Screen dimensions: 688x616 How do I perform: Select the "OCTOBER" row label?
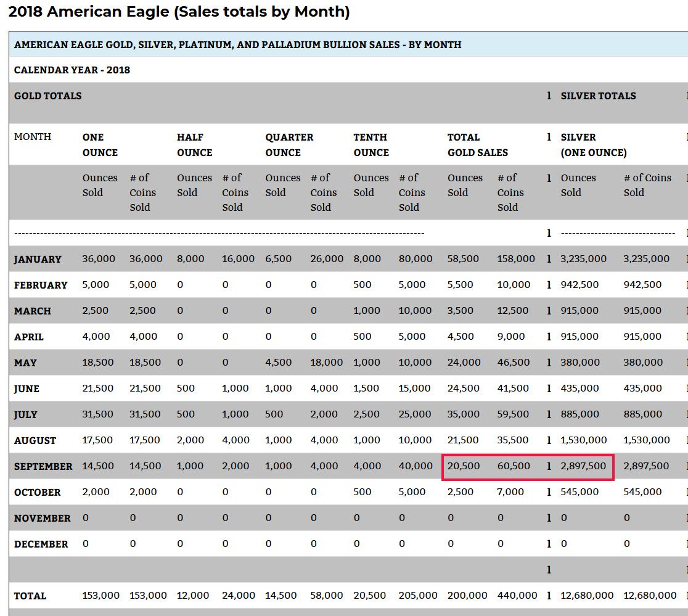pos(37,492)
